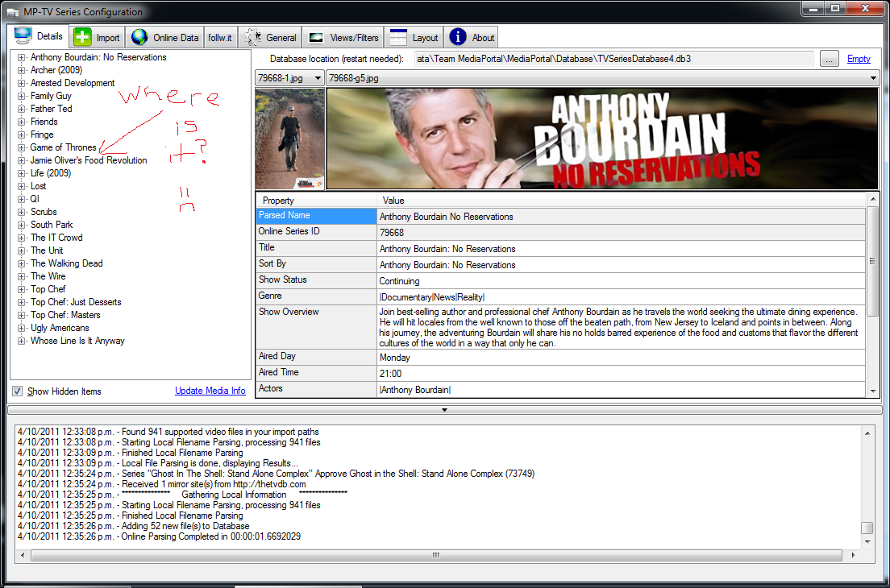Screen dimensions: 890x588
Task: Select The Unit series
Action: coord(47,251)
